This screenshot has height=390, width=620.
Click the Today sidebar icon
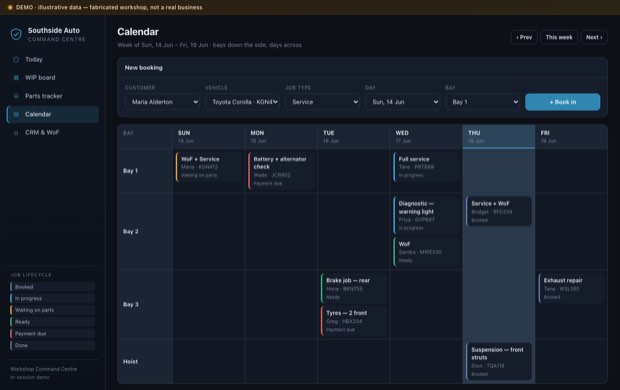(16, 59)
